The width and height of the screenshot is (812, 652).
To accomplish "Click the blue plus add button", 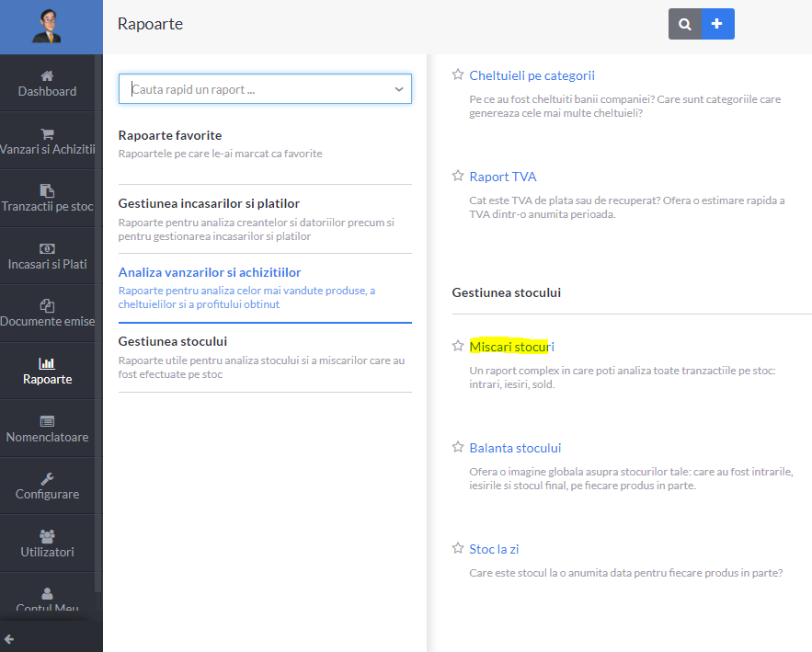I will (x=718, y=24).
